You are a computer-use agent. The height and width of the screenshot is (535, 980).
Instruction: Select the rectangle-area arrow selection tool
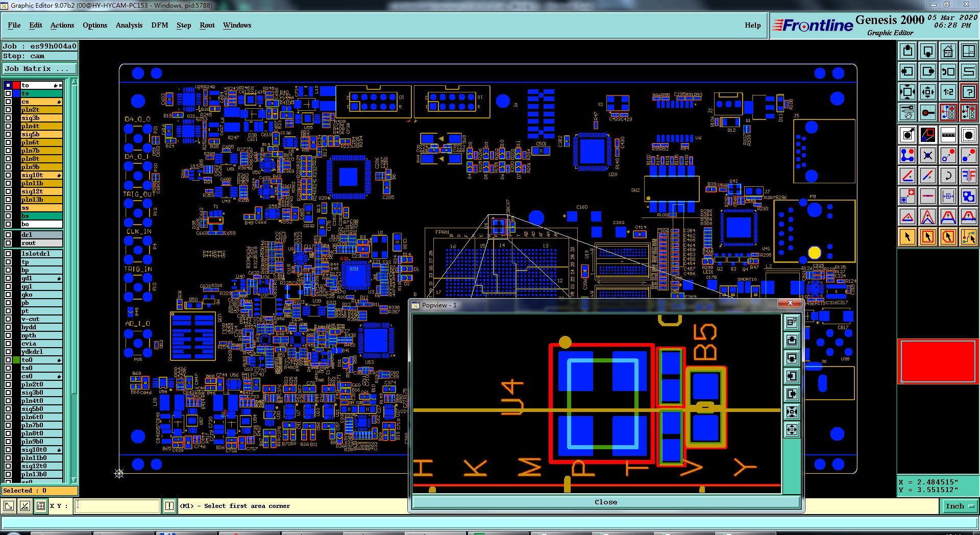[928, 237]
